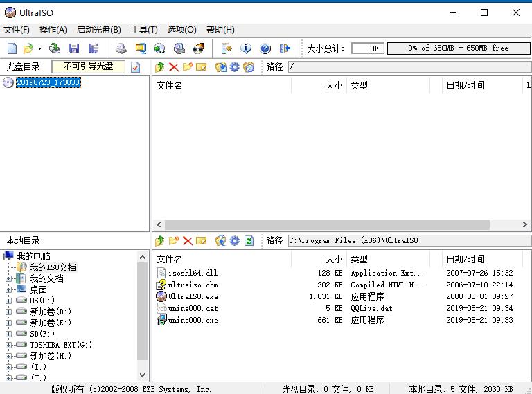Expand the TOSHIBA EXT(G:) drive node
This screenshot has height=394, width=532.
[x=9, y=345]
